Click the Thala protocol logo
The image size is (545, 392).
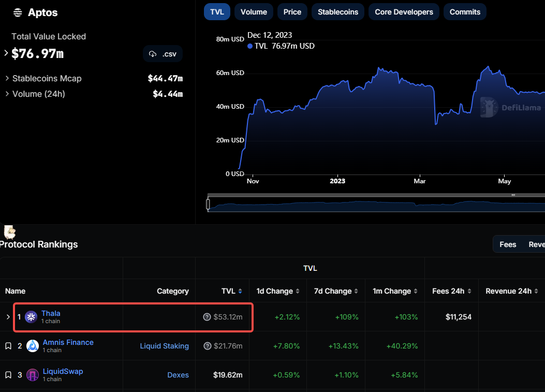pyautogui.click(x=31, y=317)
